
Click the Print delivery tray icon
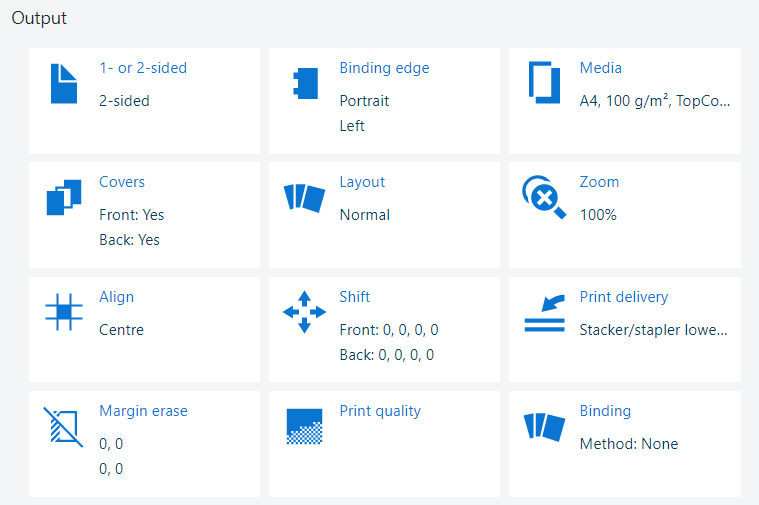coord(544,312)
